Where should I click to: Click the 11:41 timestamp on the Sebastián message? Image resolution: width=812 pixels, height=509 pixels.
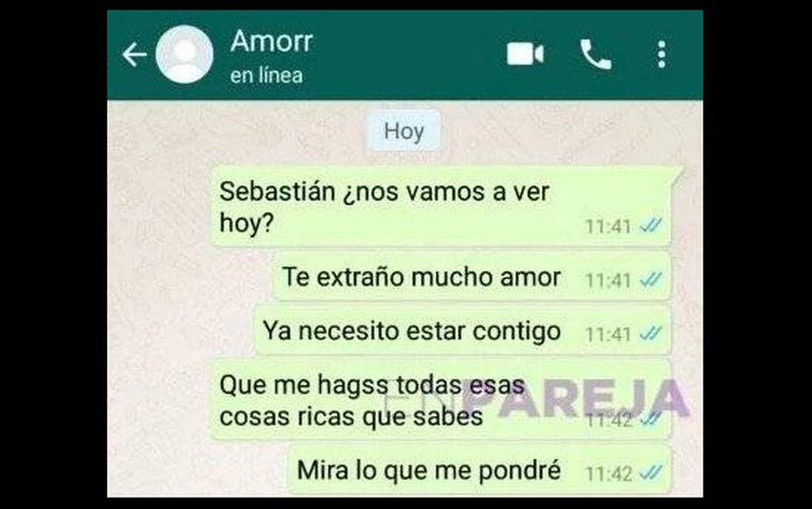pyautogui.click(x=608, y=226)
